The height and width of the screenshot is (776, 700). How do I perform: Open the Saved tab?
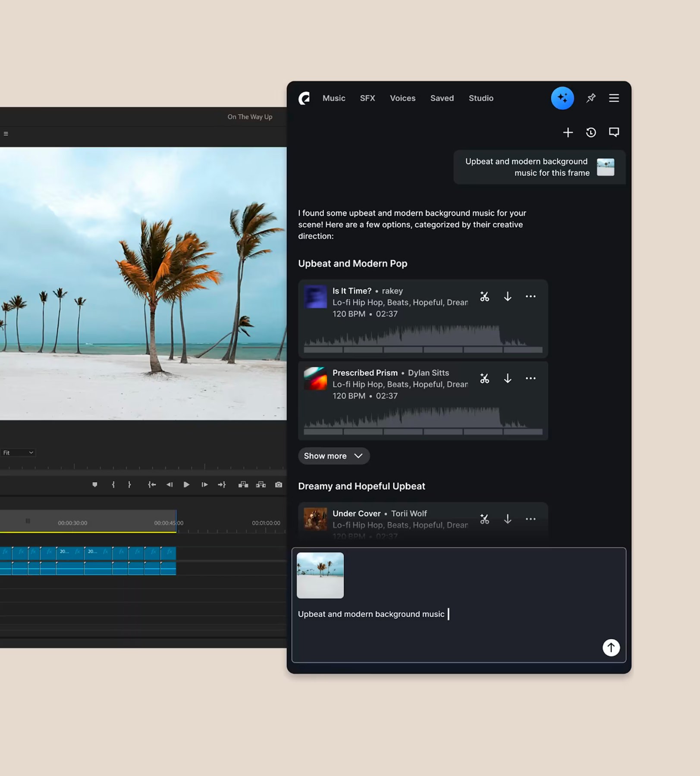click(442, 98)
